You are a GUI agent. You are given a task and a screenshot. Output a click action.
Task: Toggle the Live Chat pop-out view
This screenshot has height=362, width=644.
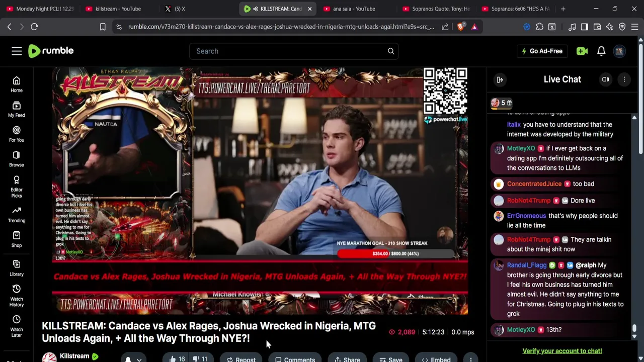(606, 79)
